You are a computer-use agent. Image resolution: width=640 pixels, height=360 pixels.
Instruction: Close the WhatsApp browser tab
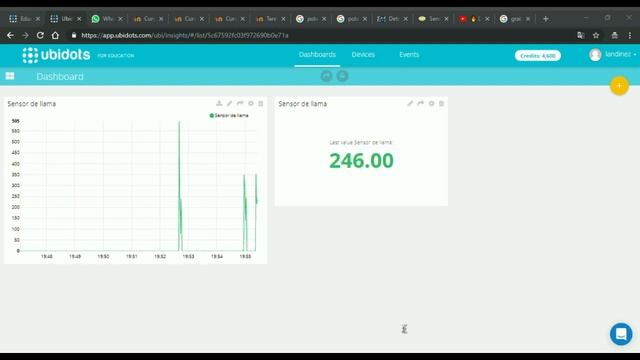(x=120, y=19)
